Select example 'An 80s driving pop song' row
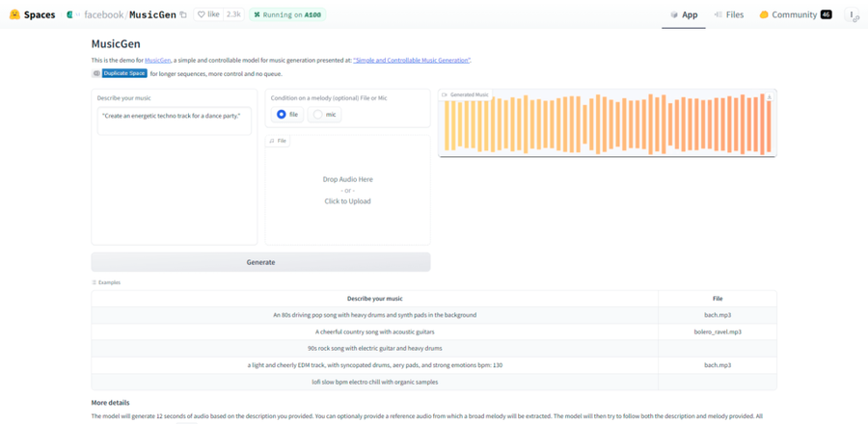Image resolution: width=868 pixels, height=424 pixels. (375, 315)
